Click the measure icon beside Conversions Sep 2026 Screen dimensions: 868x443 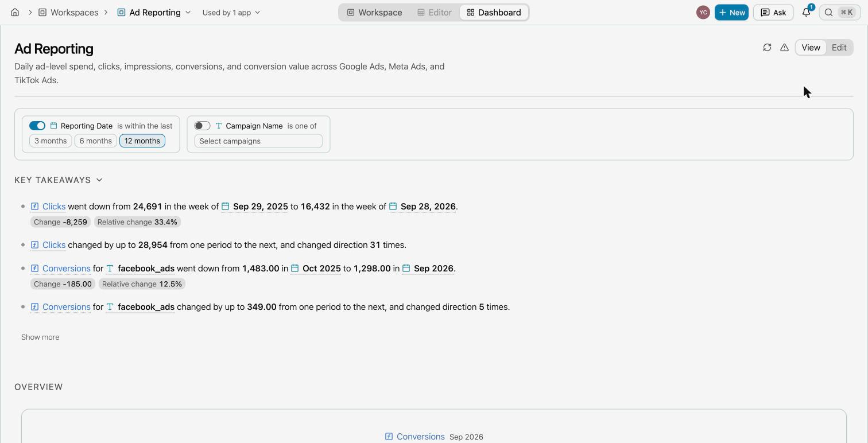pyautogui.click(x=389, y=437)
